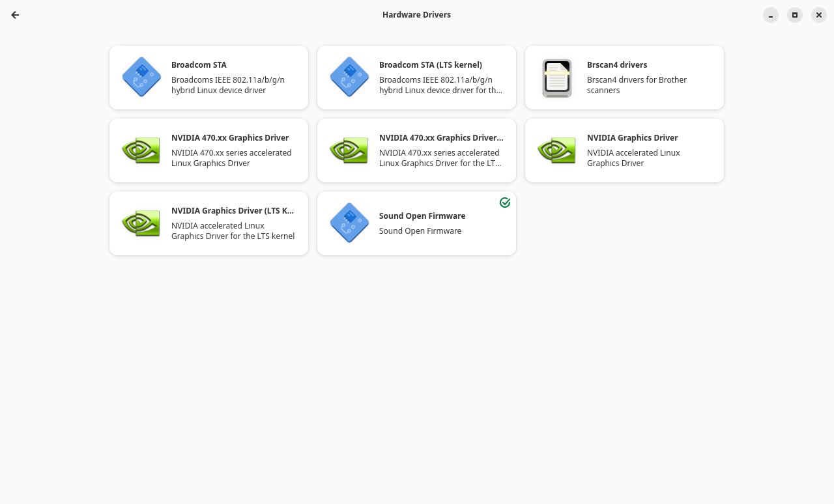
Task: Click the green installed checkmark on Sound Open Firmware
Action: pos(505,203)
